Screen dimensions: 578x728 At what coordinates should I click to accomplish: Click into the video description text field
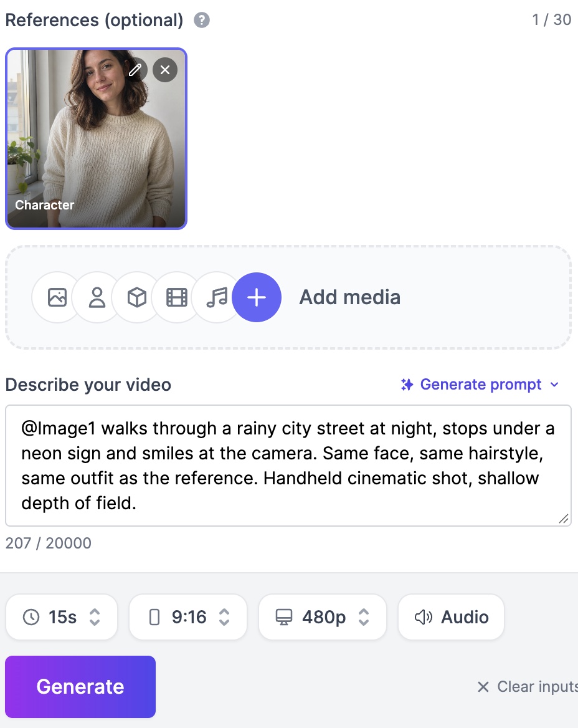point(288,466)
